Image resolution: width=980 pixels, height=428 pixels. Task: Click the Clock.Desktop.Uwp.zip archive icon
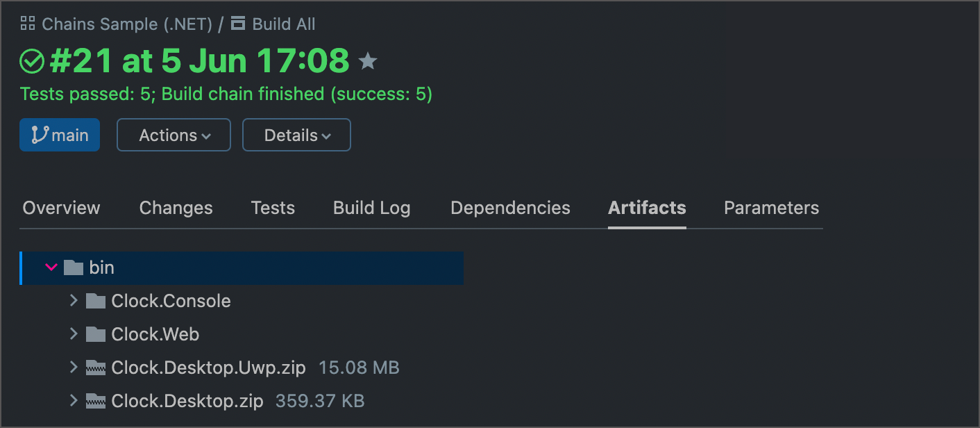(x=96, y=368)
